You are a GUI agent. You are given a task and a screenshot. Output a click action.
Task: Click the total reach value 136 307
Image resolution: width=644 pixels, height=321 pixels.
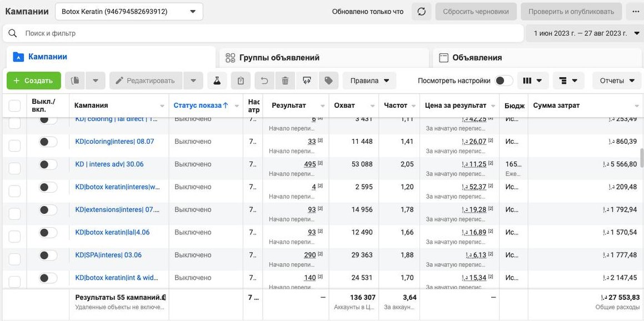pyautogui.click(x=363, y=297)
